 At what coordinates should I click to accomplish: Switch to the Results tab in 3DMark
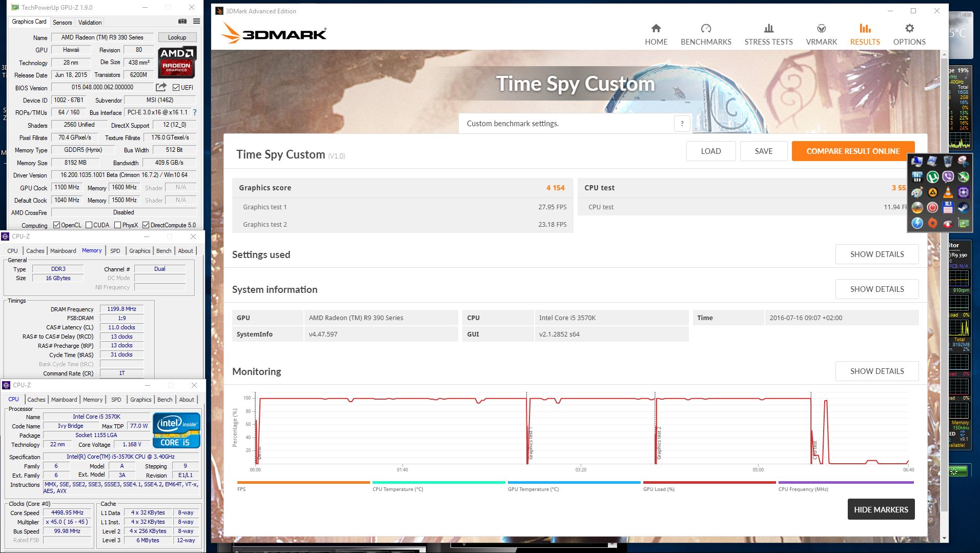tap(865, 35)
